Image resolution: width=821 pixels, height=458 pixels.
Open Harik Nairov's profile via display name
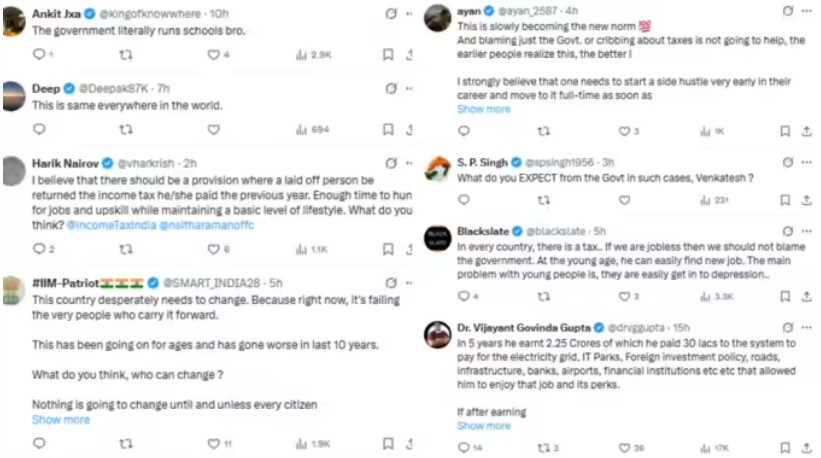click(x=65, y=162)
